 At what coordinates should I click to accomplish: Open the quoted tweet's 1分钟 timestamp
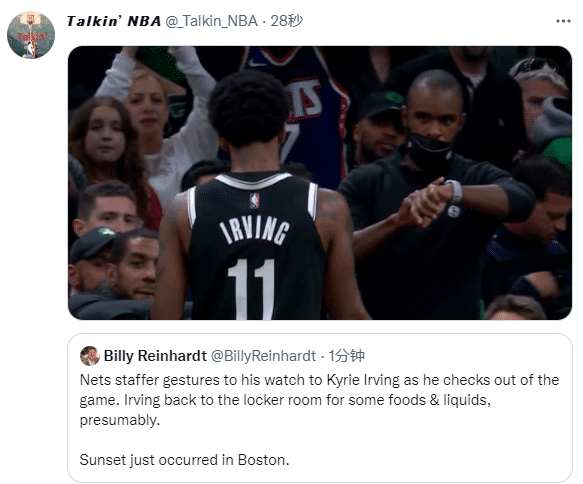[x=346, y=356]
